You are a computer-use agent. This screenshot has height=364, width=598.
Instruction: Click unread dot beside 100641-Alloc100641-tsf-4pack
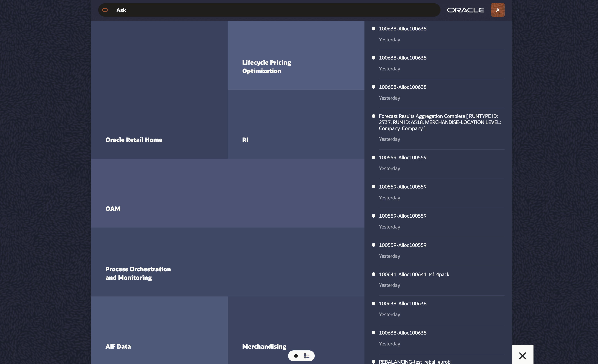point(373,274)
